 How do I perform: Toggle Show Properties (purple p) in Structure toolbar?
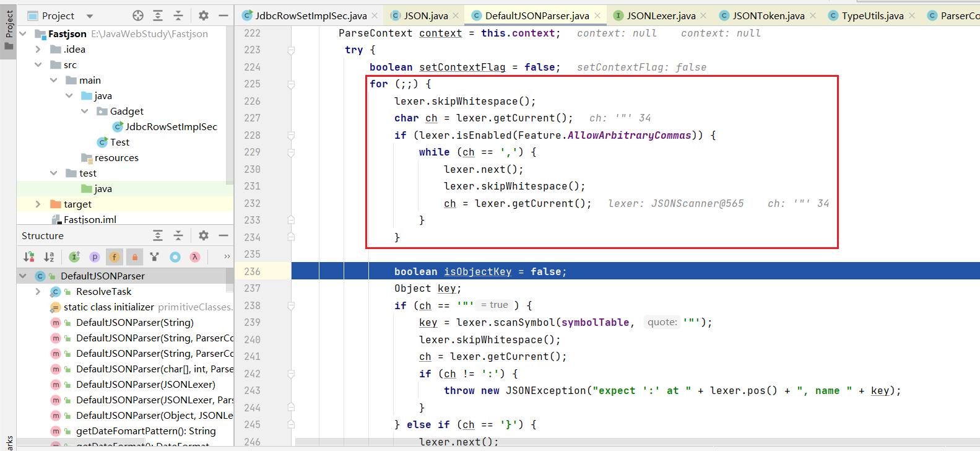click(x=95, y=256)
